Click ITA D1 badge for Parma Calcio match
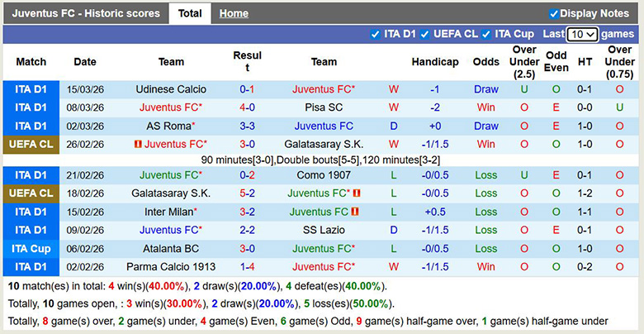The width and height of the screenshot is (644, 334). point(31,267)
